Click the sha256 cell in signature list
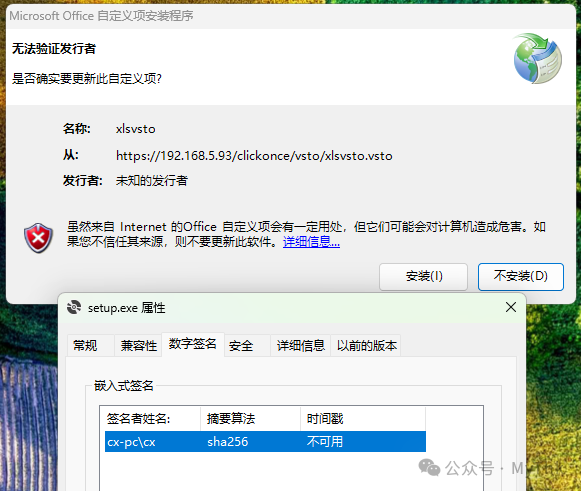Image resolution: width=581 pixels, height=491 pixels. click(228, 442)
